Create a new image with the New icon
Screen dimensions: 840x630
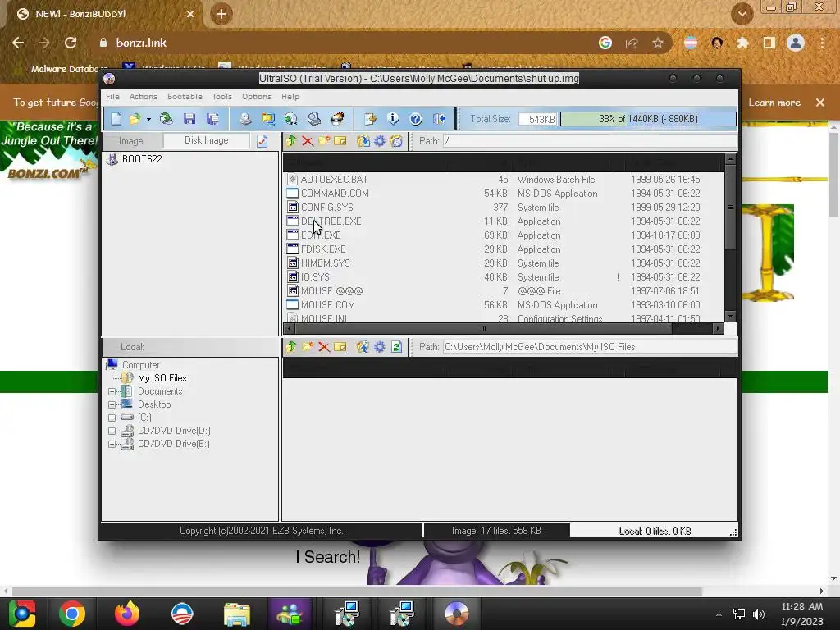(116, 119)
